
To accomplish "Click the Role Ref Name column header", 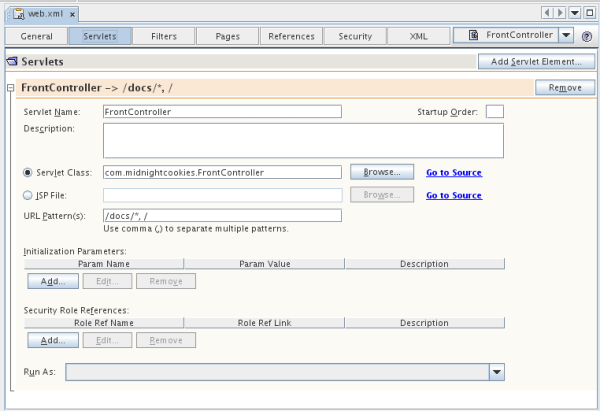I will click(104, 323).
